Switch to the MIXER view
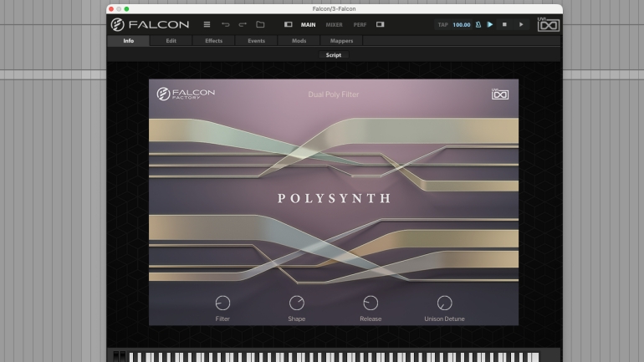The image size is (644, 362). (334, 24)
